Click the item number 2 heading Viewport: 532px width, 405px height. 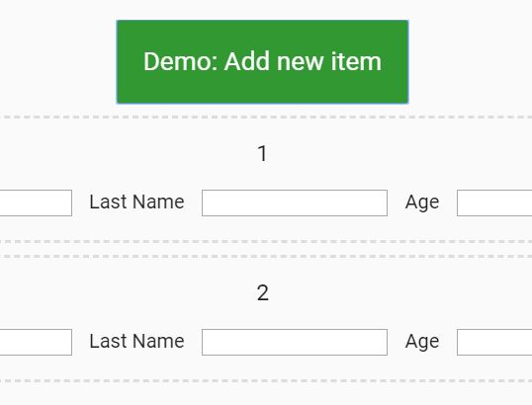coord(263,292)
